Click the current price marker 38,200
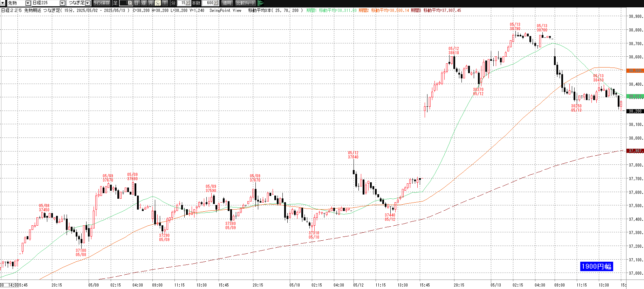 pyautogui.click(x=635, y=111)
